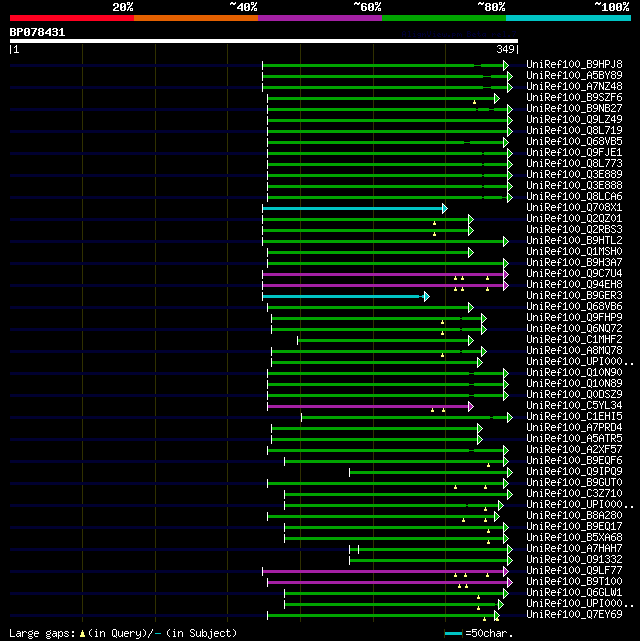Click the UniRef100_B8A280 label
The image size is (640, 641).
point(574,516)
